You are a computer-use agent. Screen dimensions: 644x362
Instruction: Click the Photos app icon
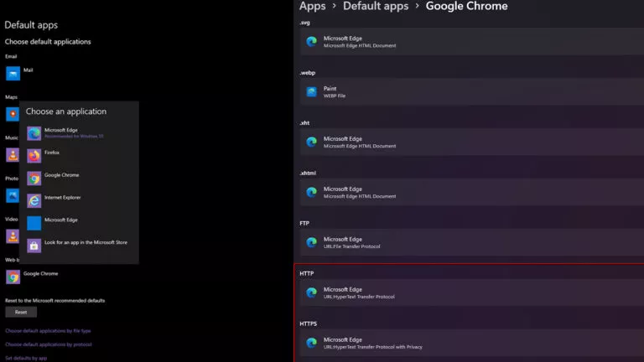pos(13,195)
